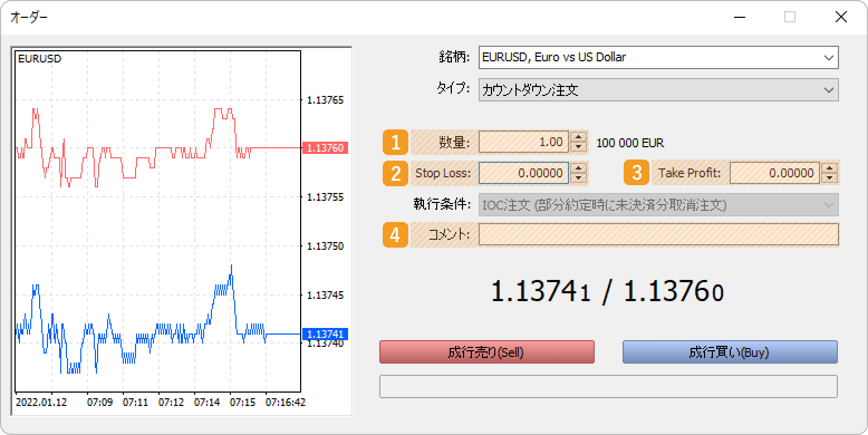The height and width of the screenshot is (435, 868).
Task: Click the 2022.01.12 date axis label
Action: [x=41, y=402]
